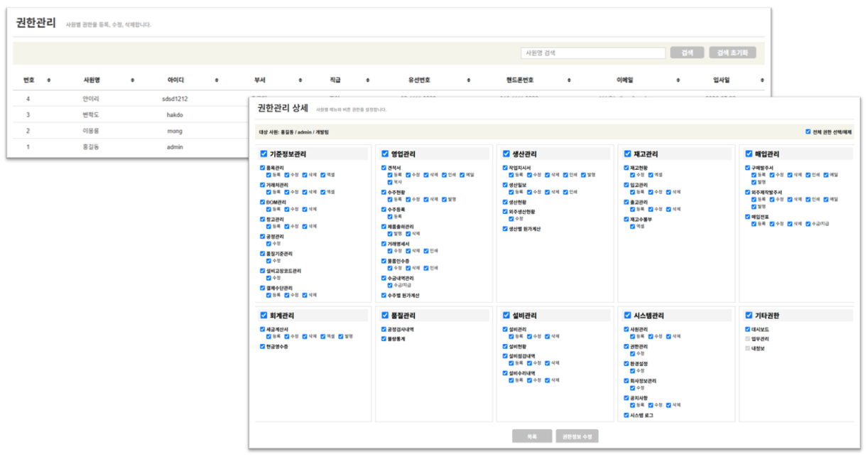Uncheck the 품질기준관리 checkbox
868x457 pixels.
coord(263,254)
